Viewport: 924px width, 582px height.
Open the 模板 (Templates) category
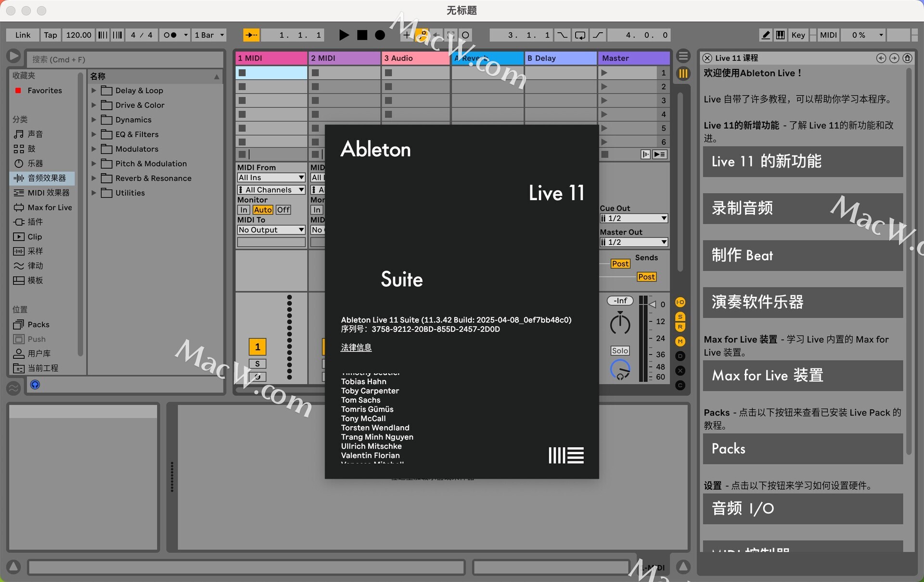[x=35, y=280]
